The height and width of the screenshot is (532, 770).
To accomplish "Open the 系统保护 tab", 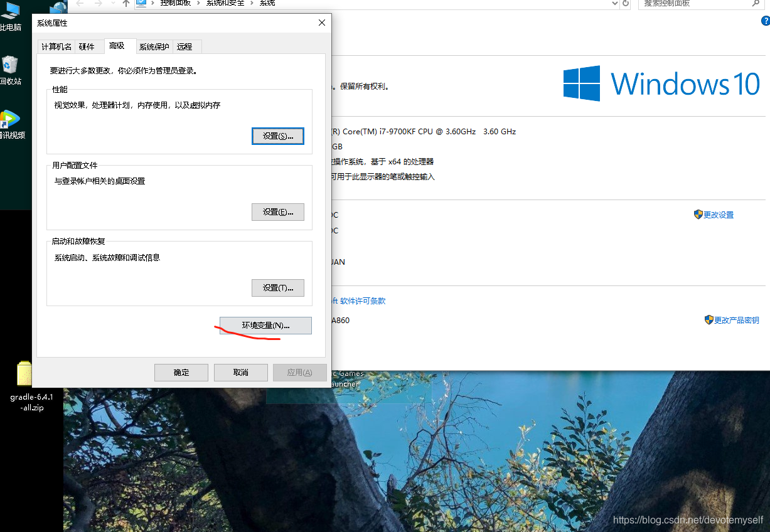I will pos(154,47).
